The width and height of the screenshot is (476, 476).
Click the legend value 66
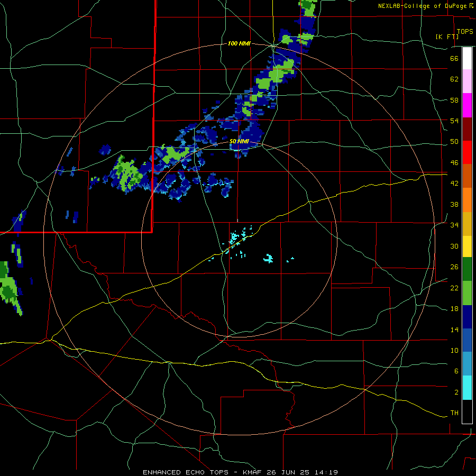coord(454,58)
